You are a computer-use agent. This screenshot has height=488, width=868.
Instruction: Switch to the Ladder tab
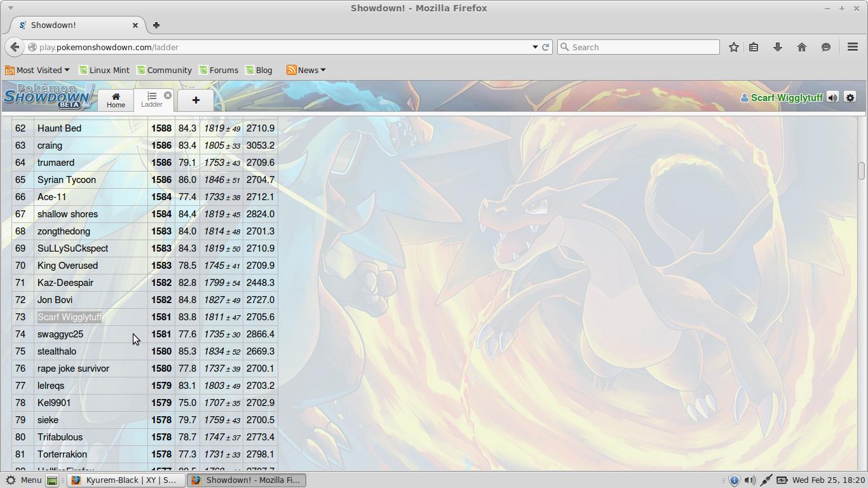click(151, 100)
